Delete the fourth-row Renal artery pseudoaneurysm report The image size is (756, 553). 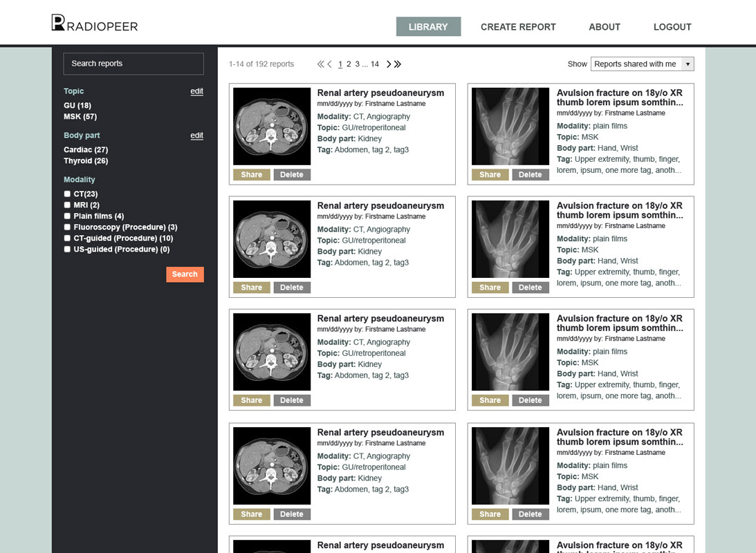pyautogui.click(x=292, y=514)
